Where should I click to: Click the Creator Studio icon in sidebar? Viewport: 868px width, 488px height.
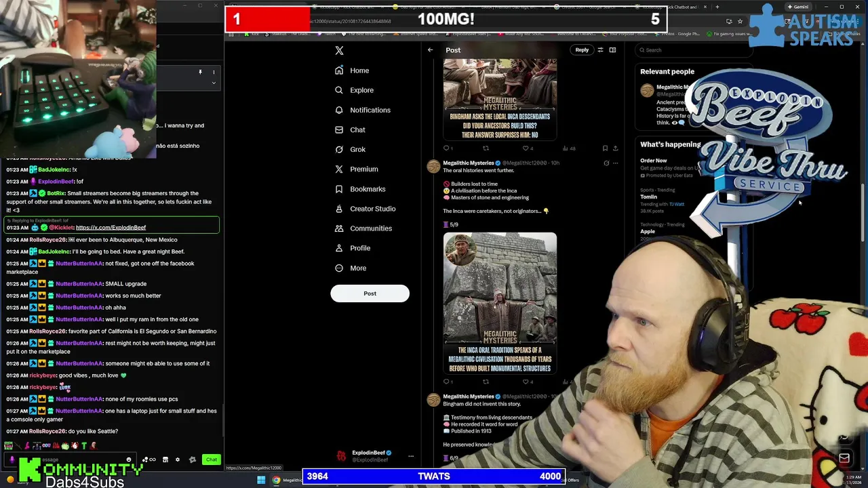[x=339, y=209]
